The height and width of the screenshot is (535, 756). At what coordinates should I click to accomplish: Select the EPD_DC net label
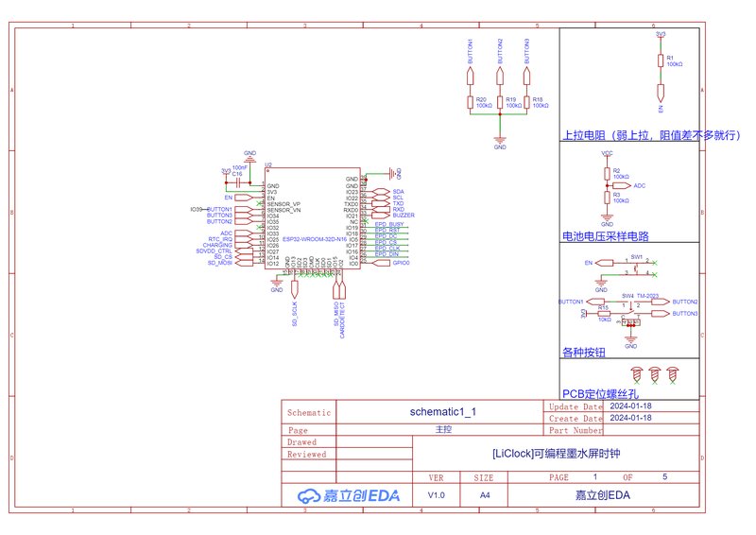(387, 236)
